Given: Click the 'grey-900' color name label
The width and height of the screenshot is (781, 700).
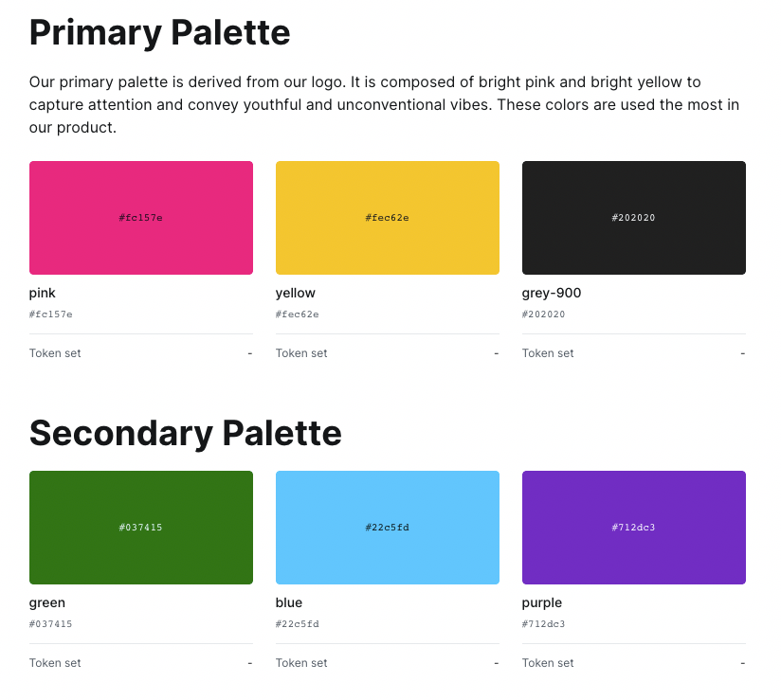Looking at the screenshot, I should pyautogui.click(x=552, y=294).
